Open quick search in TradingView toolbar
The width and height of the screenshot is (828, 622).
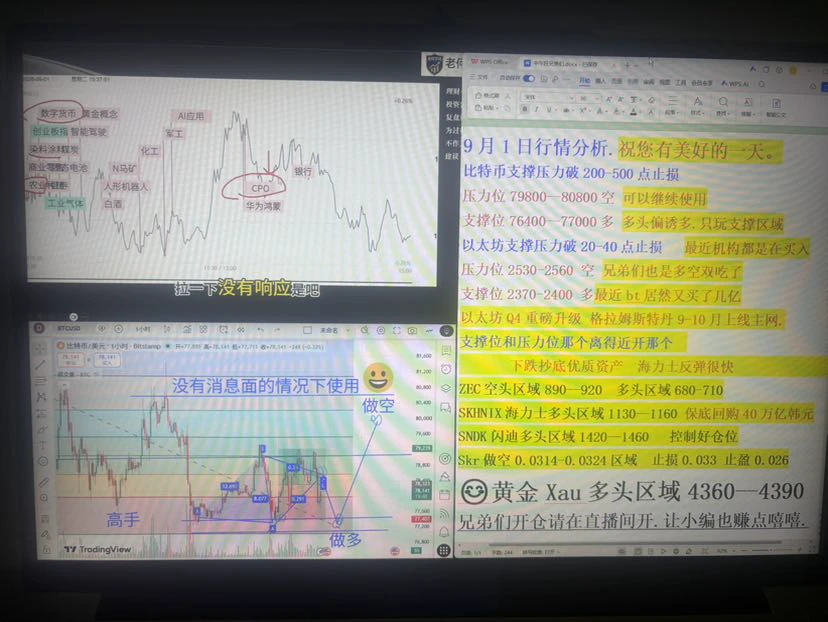pos(365,329)
